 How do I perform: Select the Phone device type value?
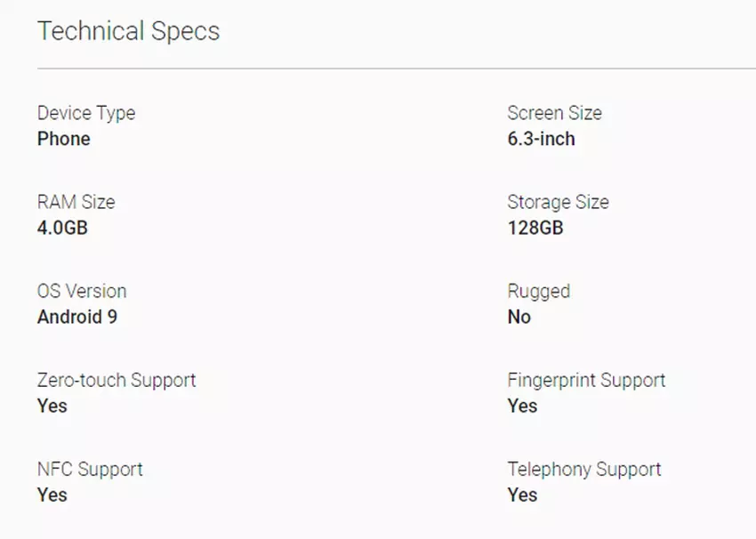(x=64, y=139)
